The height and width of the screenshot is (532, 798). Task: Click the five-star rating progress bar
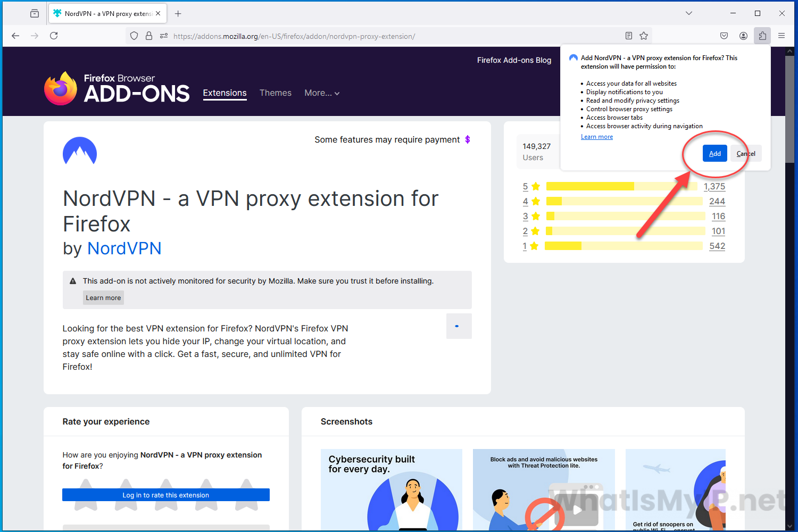[621, 186]
